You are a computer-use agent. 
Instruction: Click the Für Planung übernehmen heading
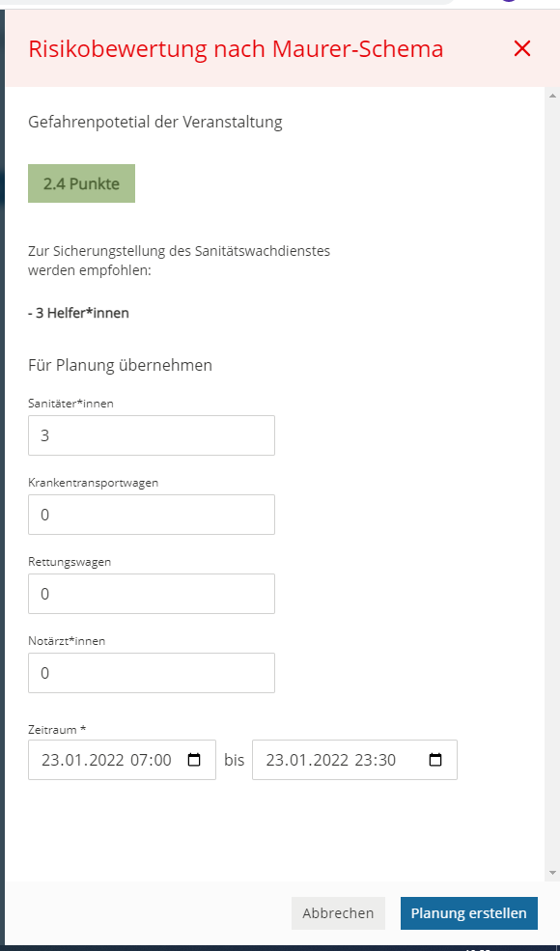point(120,366)
